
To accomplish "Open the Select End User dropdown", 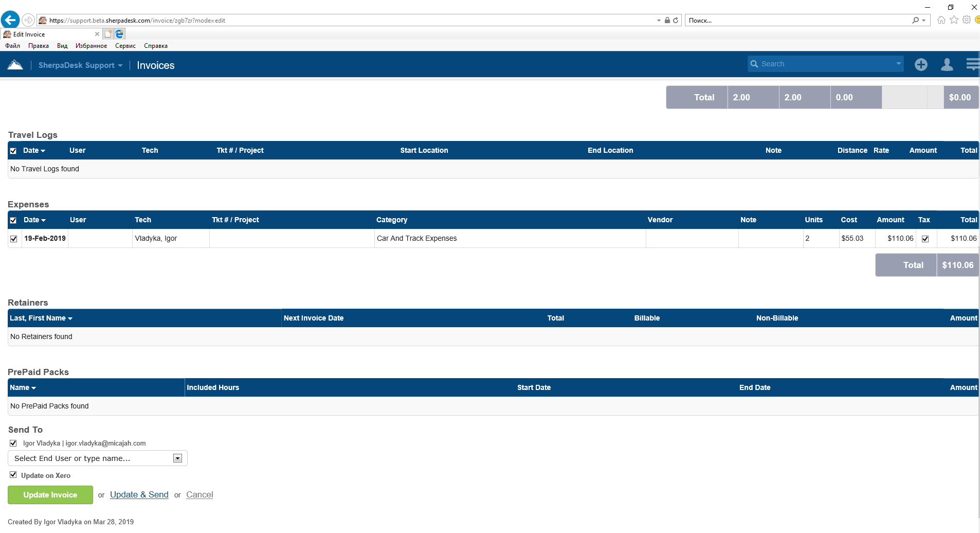I will (x=177, y=458).
